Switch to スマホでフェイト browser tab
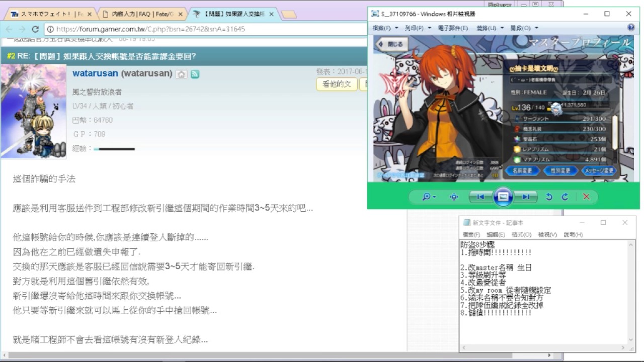The height and width of the screenshot is (362, 644). (52, 14)
